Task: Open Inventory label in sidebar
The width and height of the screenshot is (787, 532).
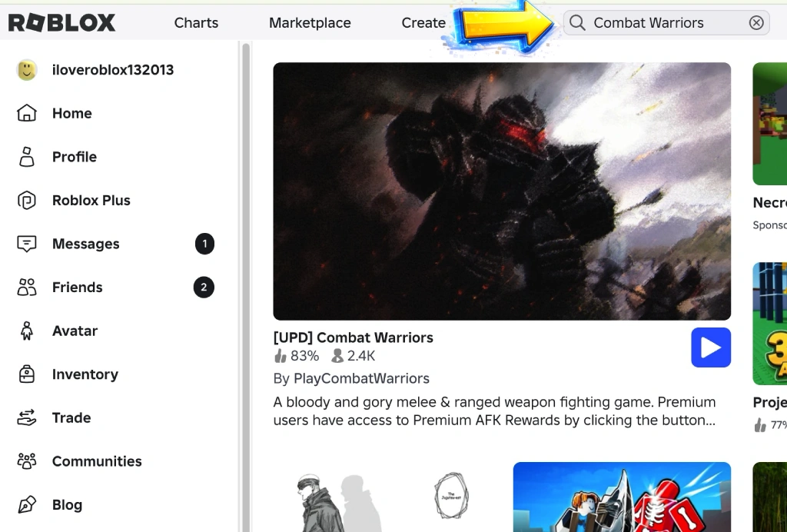Action: [85, 374]
